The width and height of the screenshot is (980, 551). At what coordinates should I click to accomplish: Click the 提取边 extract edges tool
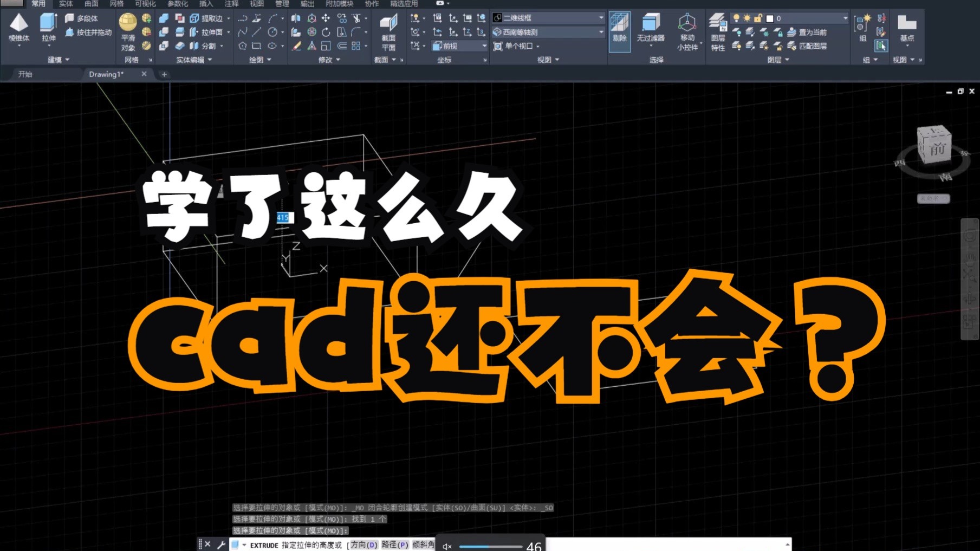206,18
